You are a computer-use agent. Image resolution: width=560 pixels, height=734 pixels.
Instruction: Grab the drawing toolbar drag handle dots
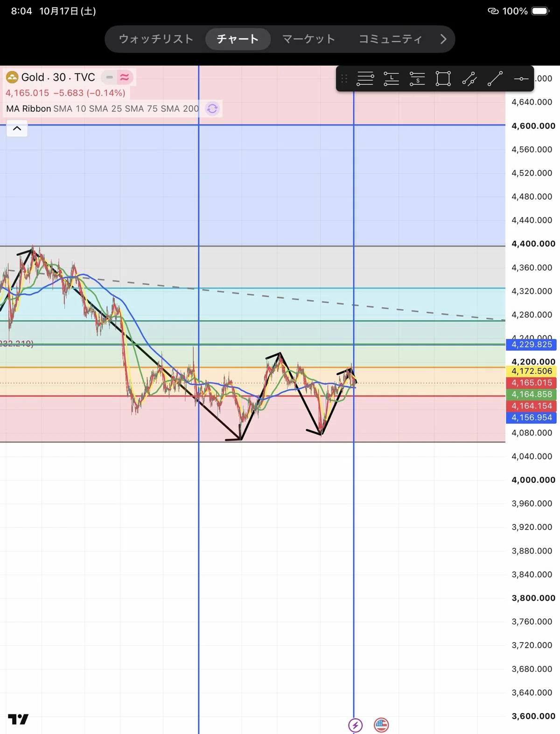(344, 79)
